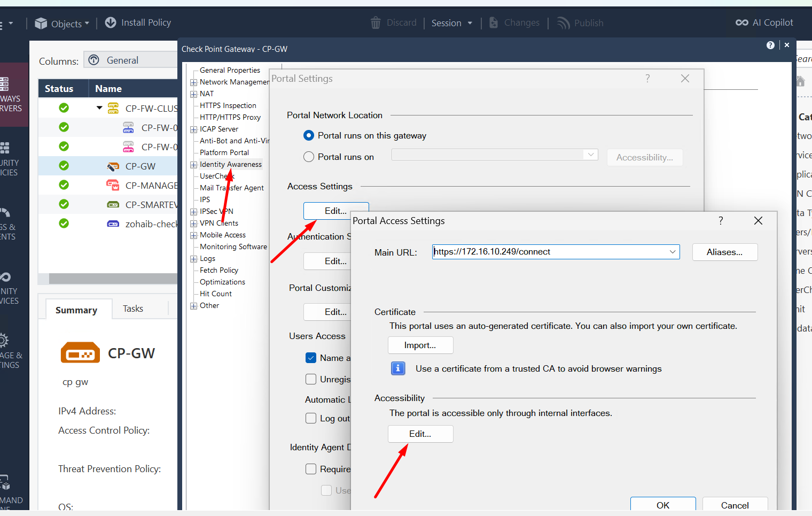Click the gateway list horizontal scrollbar
The image size is (812, 516).
coord(113,279)
